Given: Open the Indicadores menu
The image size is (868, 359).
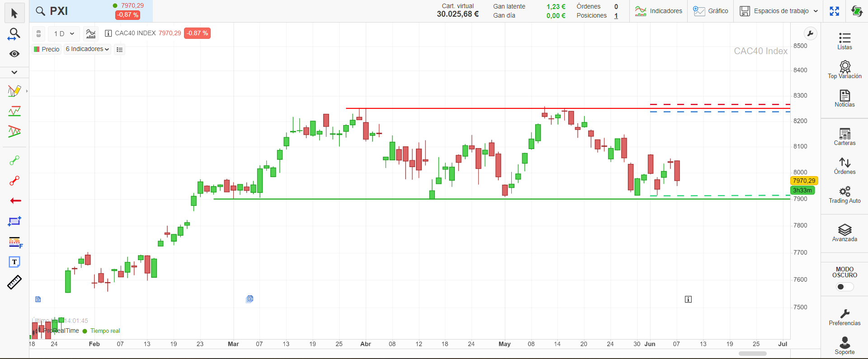Looking at the screenshot, I should click(x=658, y=11).
